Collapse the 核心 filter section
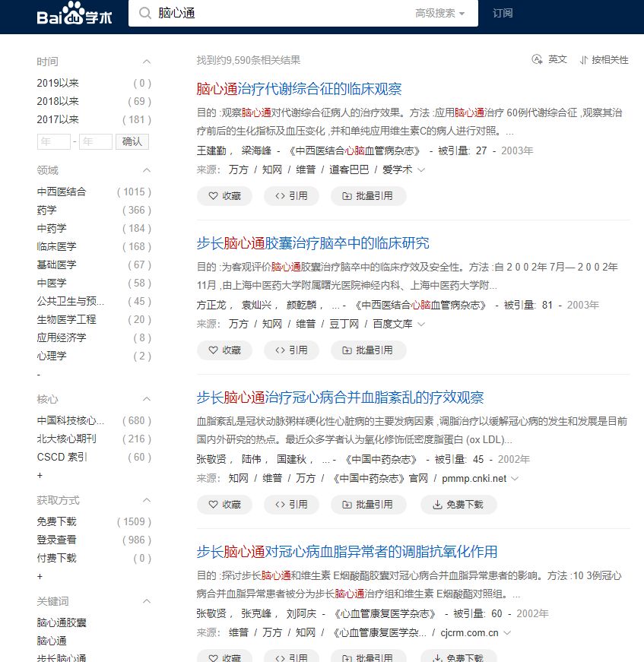 pyautogui.click(x=147, y=399)
